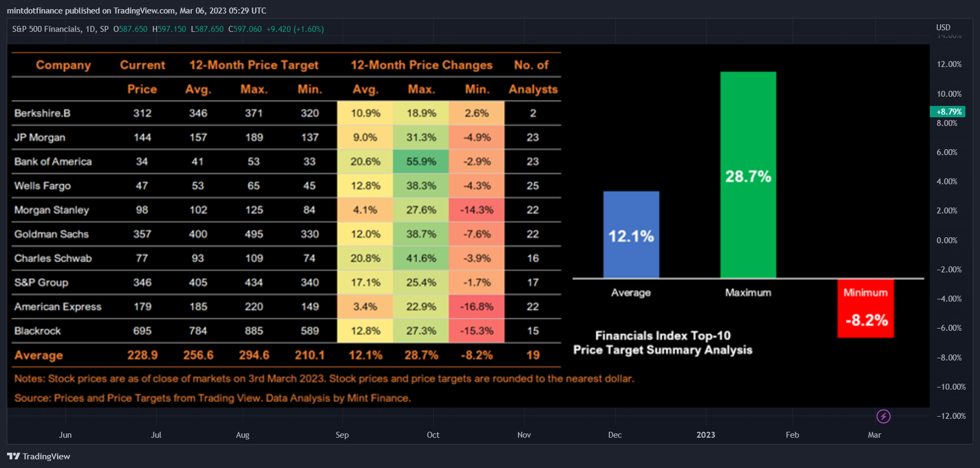980x468 pixels.
Task: Click the Sep label on time axis
Action: pos(342,435)
